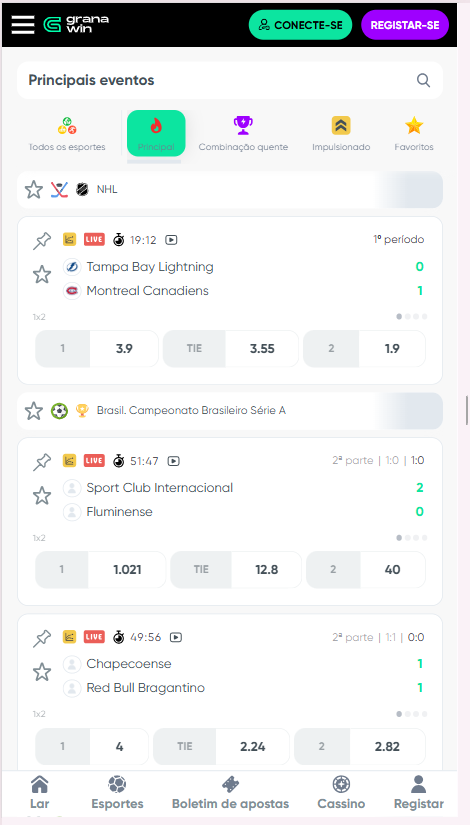Go to Lar home icon
The image size is (470, 825).
39,792
